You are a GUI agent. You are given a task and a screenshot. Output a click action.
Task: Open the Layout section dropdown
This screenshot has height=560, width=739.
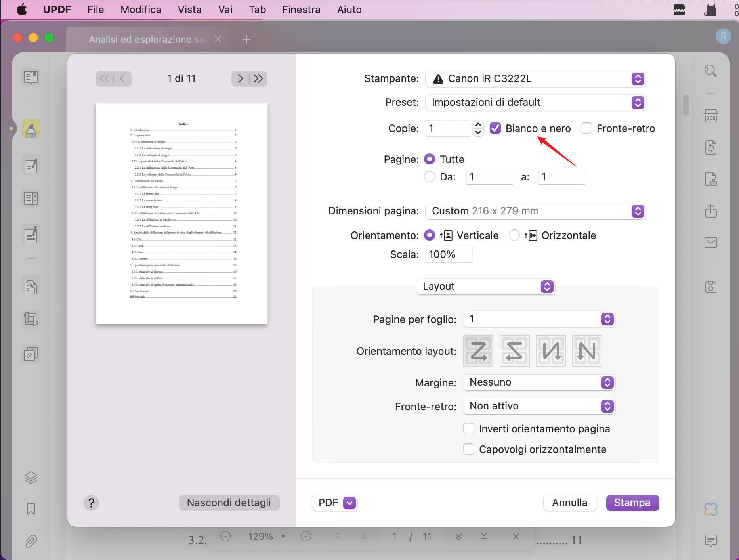tap(485, 287)
